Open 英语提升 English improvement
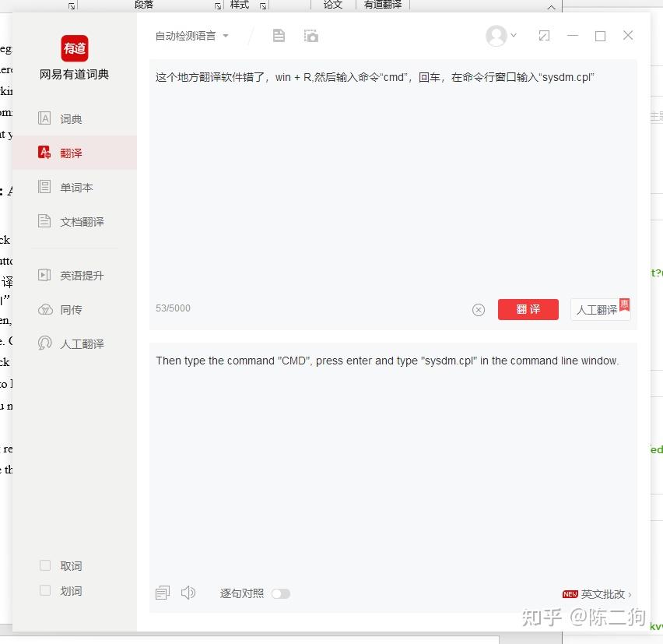 (x=75, y=276)
